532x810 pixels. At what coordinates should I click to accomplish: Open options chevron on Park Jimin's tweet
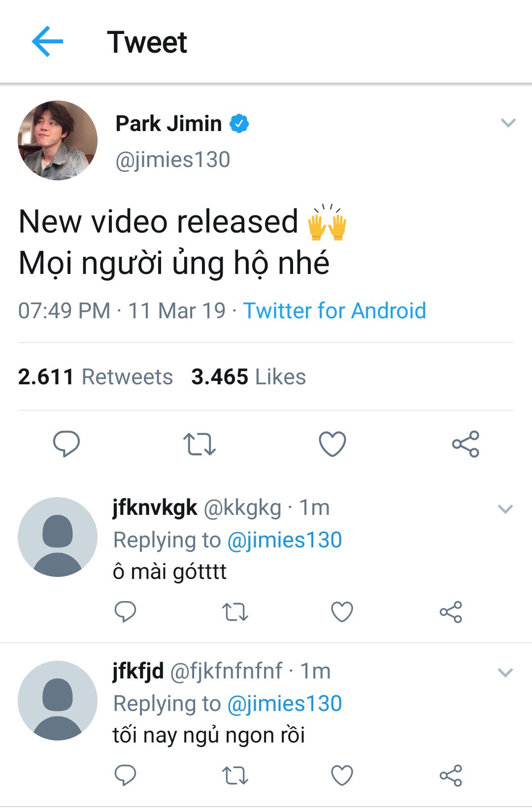click(x=508, y=123)
